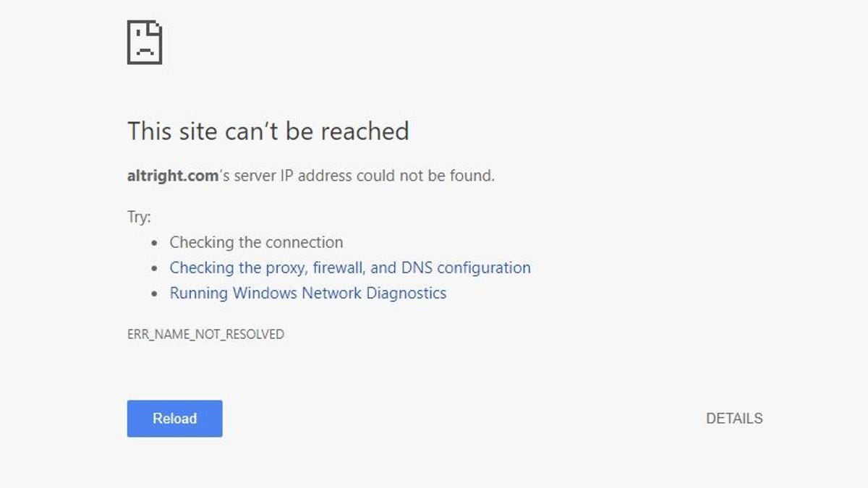Click the "Try:" label
This screenshot has height=488, width=868.
pyautogui.click(x=139, y=217)
